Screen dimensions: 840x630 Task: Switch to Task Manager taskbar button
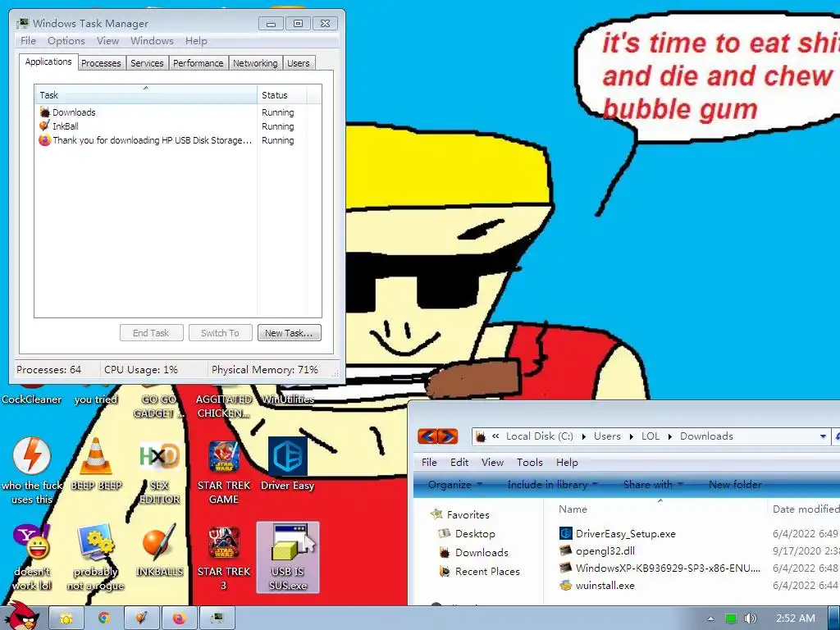pos(217,619)
